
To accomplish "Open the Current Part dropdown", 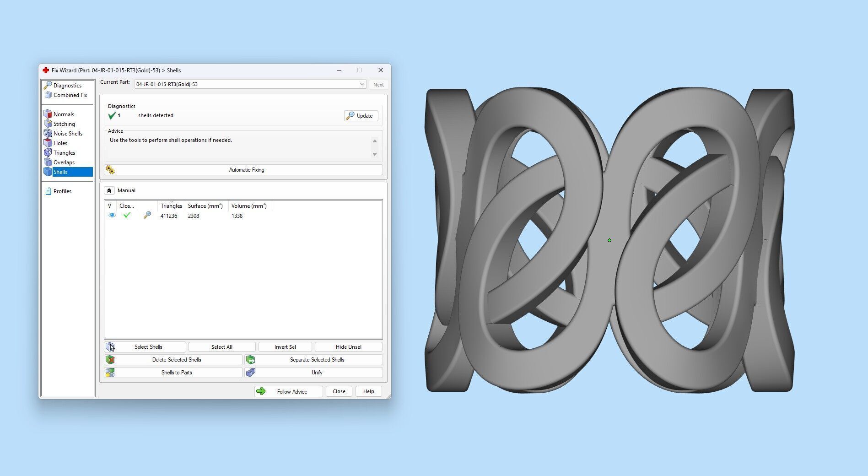I will click(250, 84).
